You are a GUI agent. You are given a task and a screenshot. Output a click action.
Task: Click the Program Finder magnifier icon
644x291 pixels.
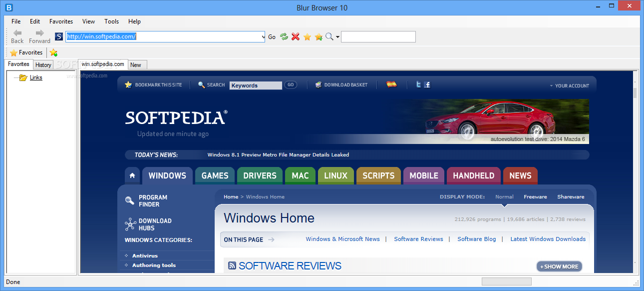click(130, 200)
